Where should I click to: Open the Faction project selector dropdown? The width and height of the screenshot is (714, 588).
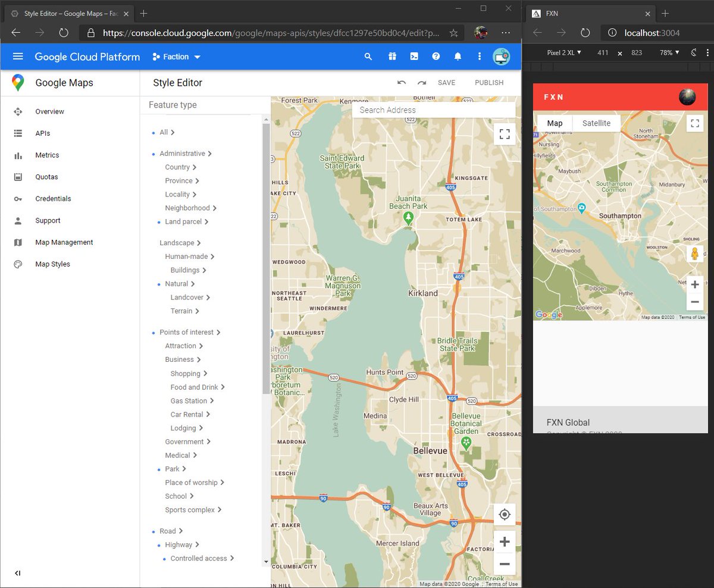(x=177, y=57)
